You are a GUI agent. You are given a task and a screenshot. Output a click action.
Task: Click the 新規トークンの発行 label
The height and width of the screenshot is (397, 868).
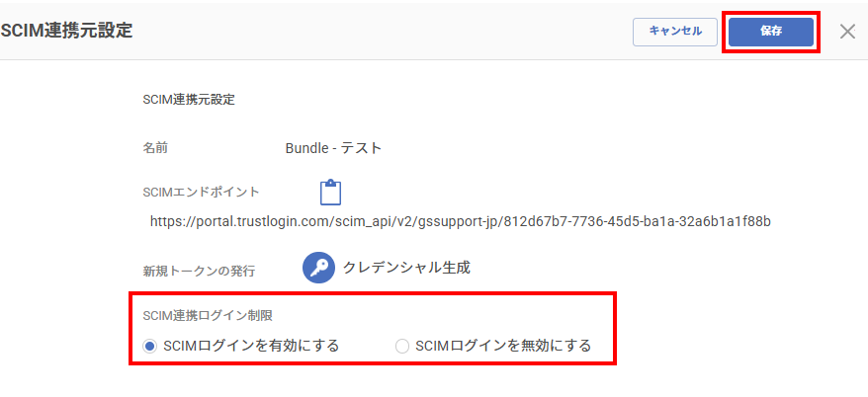coord(198,271)
